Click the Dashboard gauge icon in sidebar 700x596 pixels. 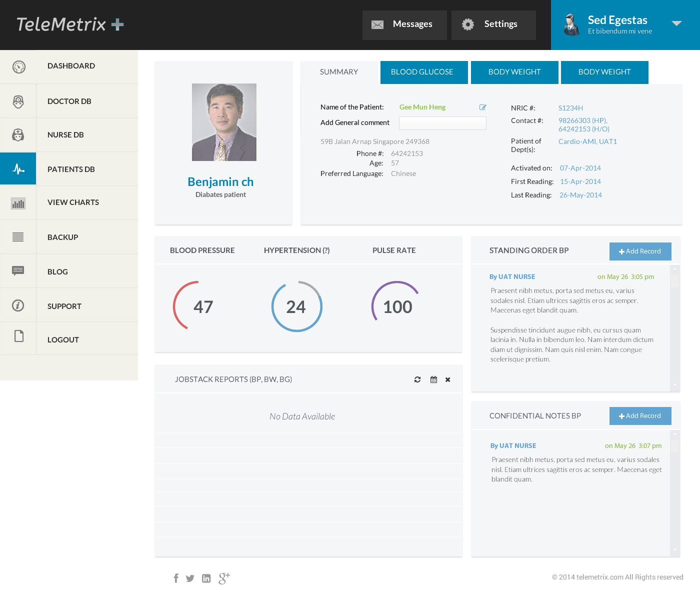[x=18, y=66]
